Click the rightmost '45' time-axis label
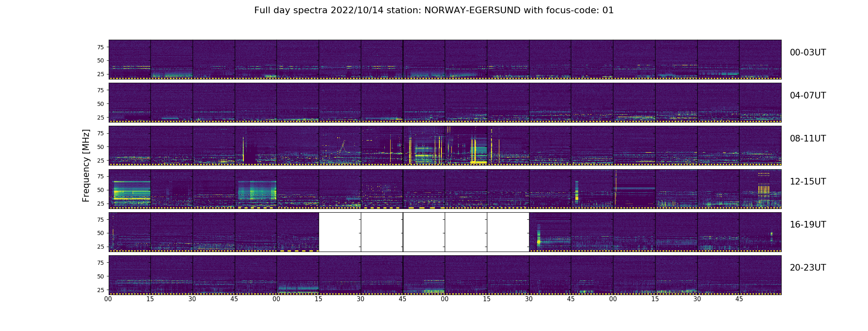Screen dimensions: 868x331 [x=739, y=299]
